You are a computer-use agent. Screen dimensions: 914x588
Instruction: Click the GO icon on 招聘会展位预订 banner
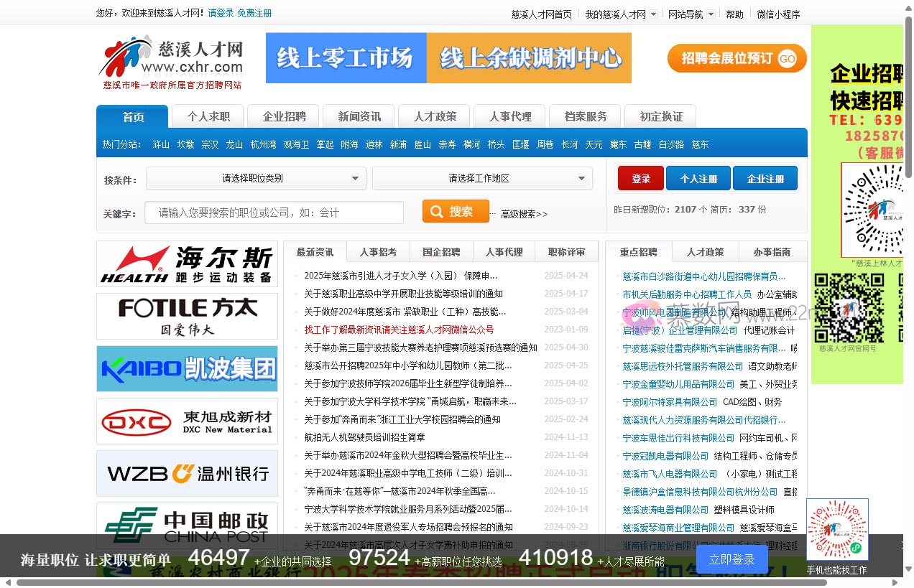(x=787, y=58)
